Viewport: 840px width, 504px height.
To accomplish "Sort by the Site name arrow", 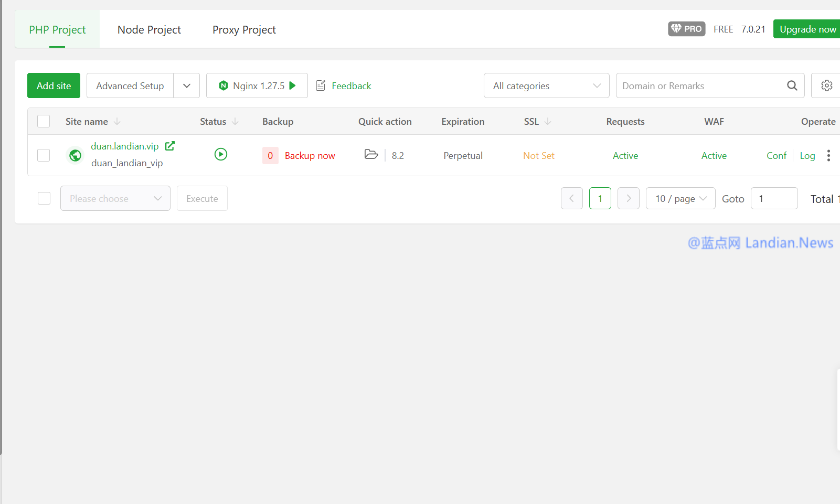I will click(117, 122).
